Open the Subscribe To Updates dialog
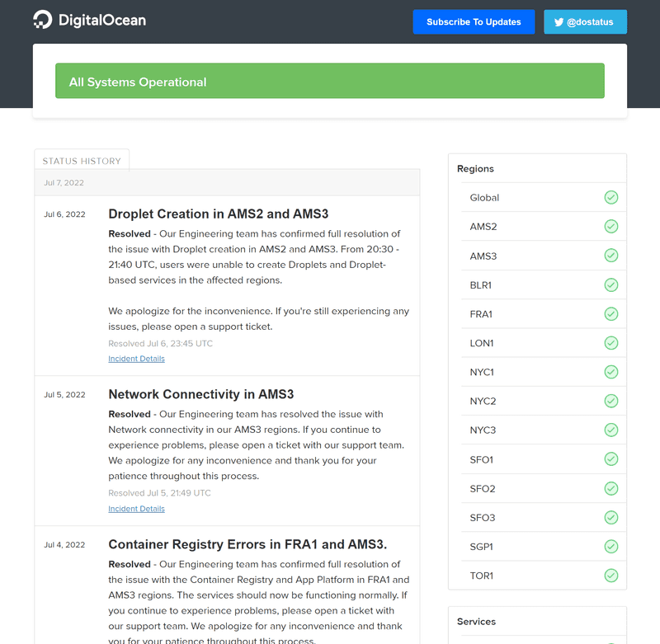This screenshot has width=660, height=644. [474, 21]
